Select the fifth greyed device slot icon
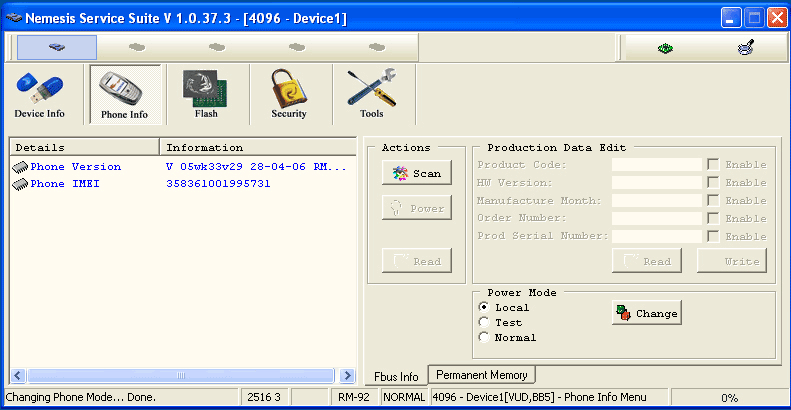The width and height of the screenshot is (791, 410). click(x=377, y=47)
